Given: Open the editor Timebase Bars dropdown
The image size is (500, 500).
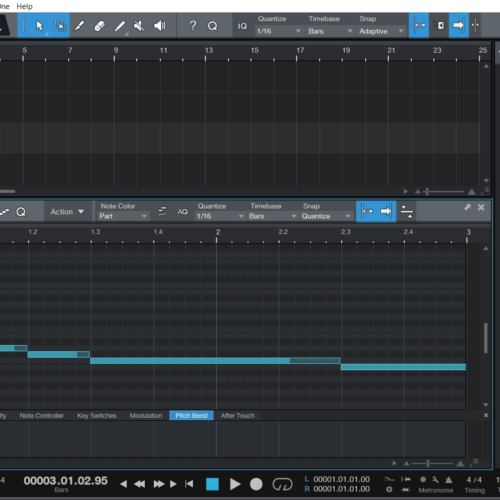Looking at the screenshot, I should point(272,216).
